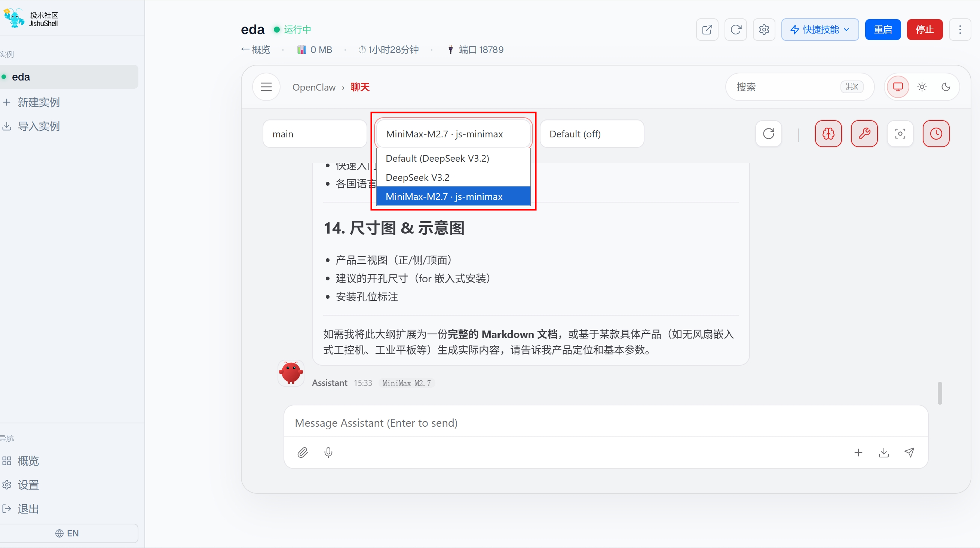Start voice input with microphone icon
The width and height of the screenshot is (980, 548).
click(x=328, y=453)
